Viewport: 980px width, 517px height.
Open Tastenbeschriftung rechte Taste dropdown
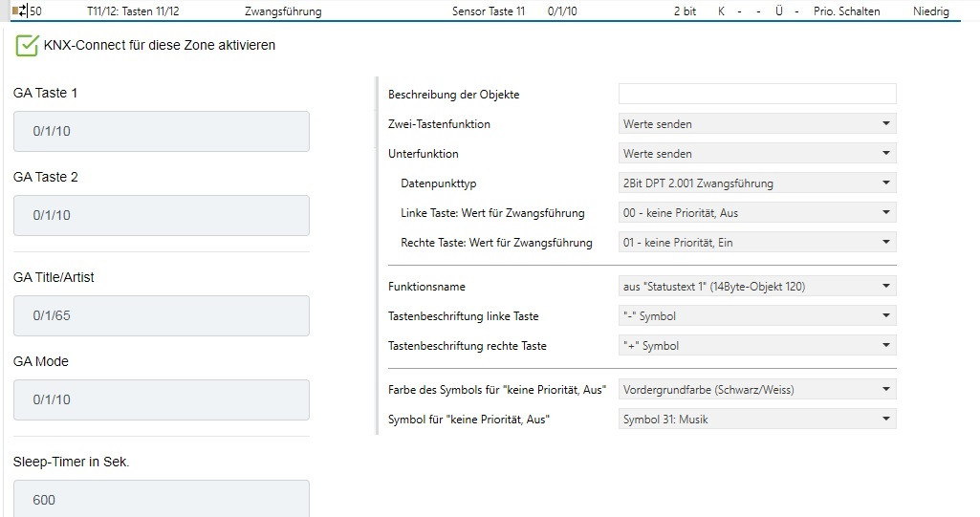[x=756, y=346]
